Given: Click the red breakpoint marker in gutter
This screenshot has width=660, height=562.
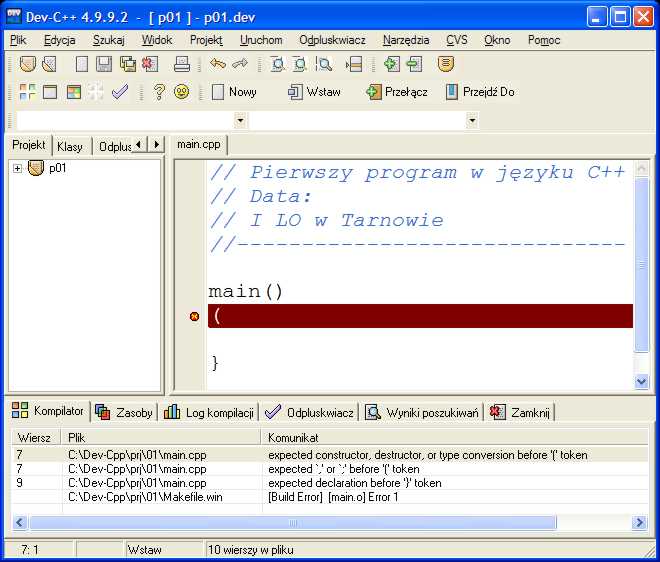Looking at the screenshot, I should pyautogui.click(x=194, y=316).
